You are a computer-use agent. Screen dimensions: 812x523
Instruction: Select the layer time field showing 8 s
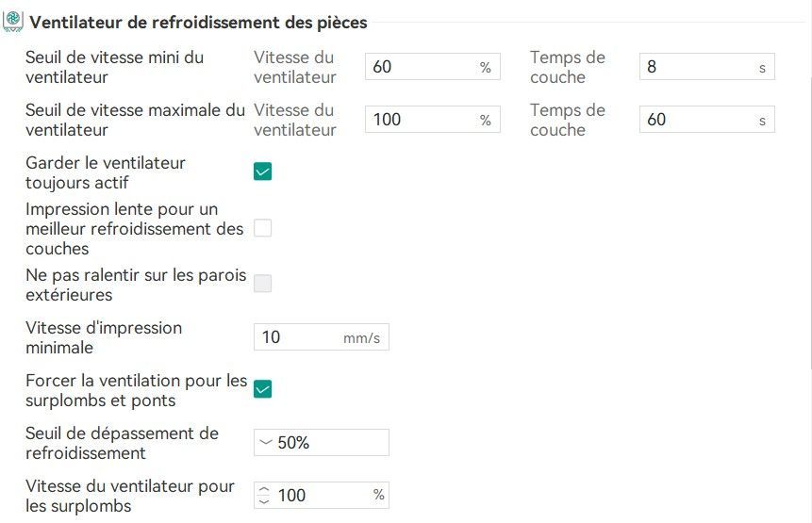click(x=707, y=67)
